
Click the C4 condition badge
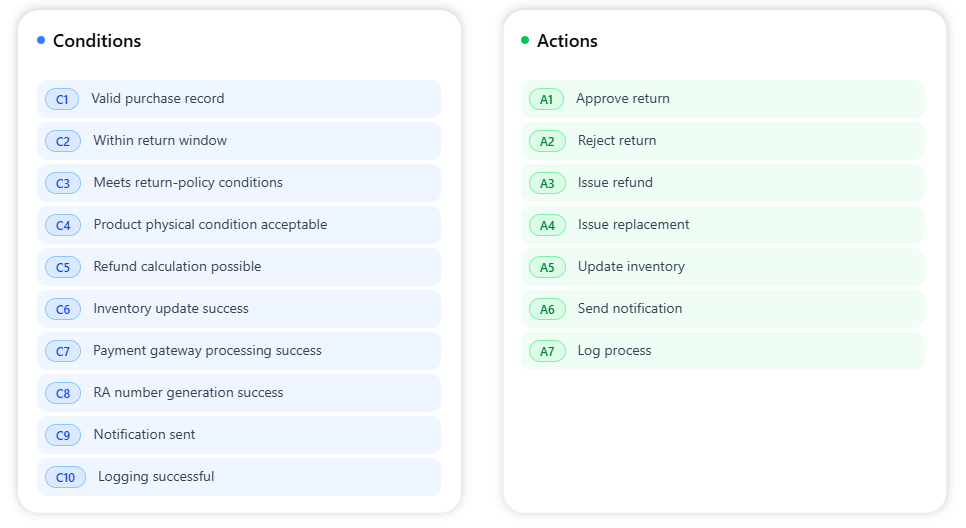63,225
